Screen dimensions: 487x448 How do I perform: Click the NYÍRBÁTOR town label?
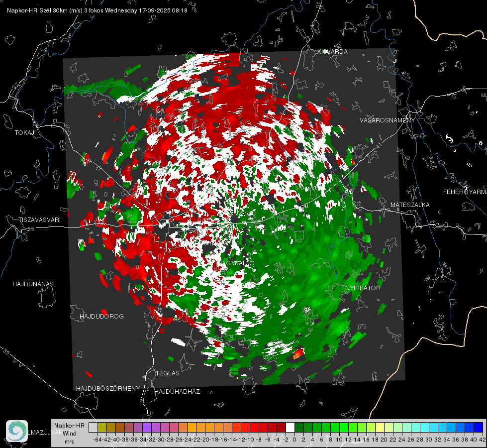(363, 288)
